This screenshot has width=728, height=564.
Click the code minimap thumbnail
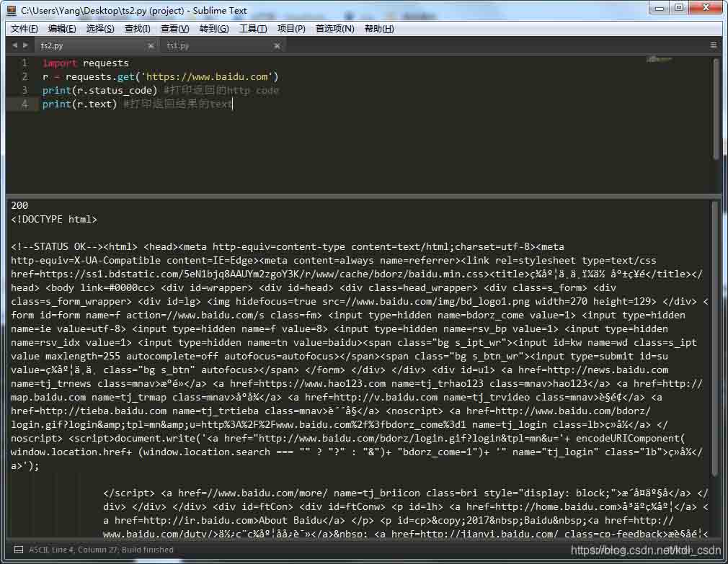[660, 59]
